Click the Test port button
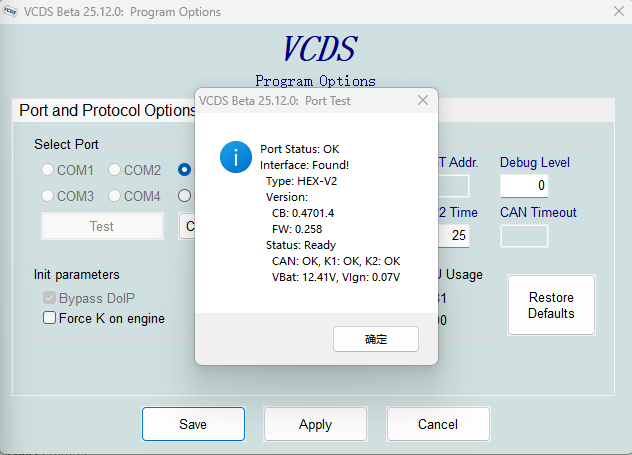Image resolution: width=632 pixels, height=455 pixels. tap(101, 226)
